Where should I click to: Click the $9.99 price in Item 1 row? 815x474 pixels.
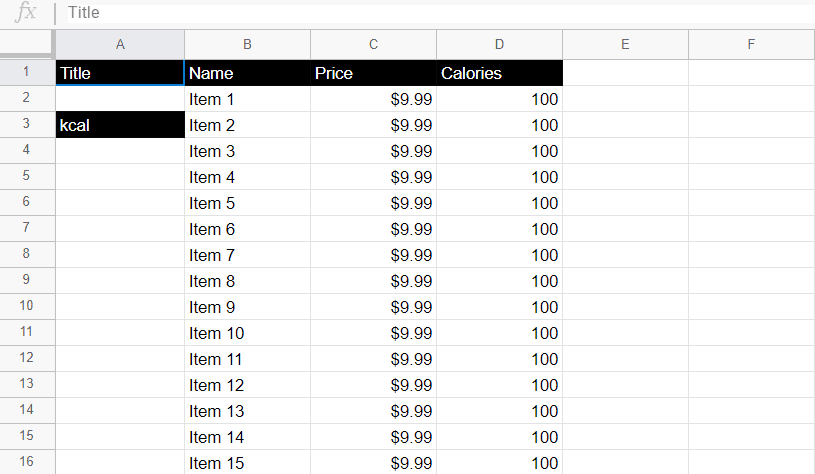(373, 99)
